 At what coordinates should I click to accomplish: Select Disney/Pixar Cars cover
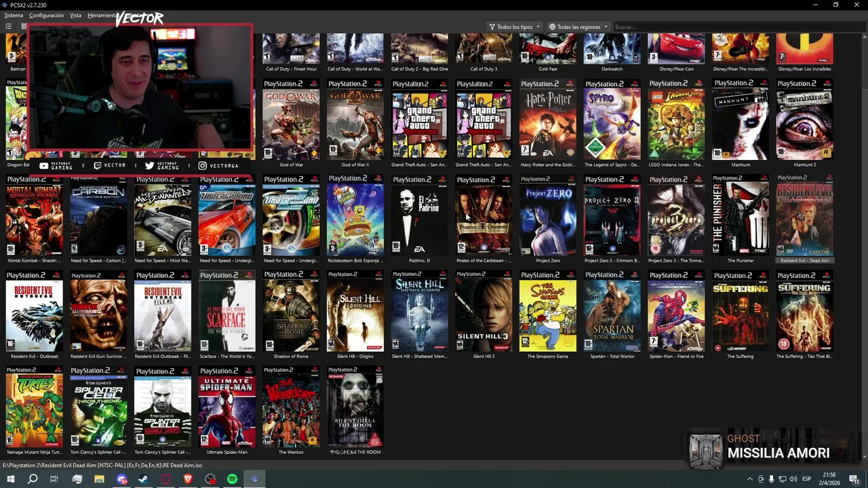(x=676, y=49)
